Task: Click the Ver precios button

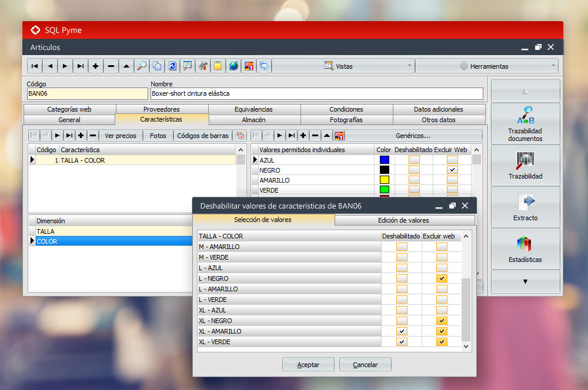Action: coord(121,136)
